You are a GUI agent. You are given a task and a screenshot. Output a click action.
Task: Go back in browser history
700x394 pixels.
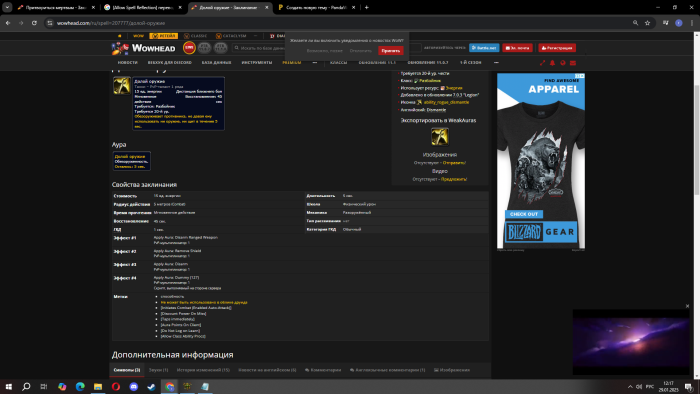[8, 23]
